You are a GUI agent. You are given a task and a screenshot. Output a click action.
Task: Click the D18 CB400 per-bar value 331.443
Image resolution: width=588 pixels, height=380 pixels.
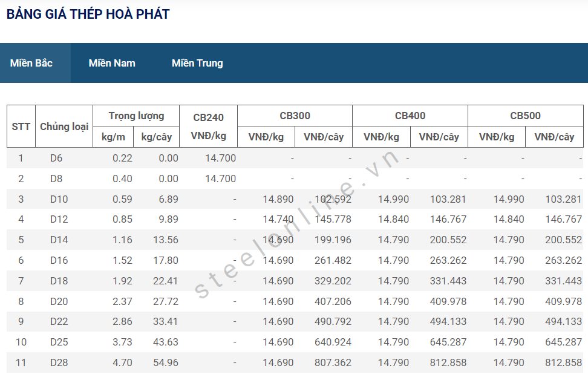point(448,281)
